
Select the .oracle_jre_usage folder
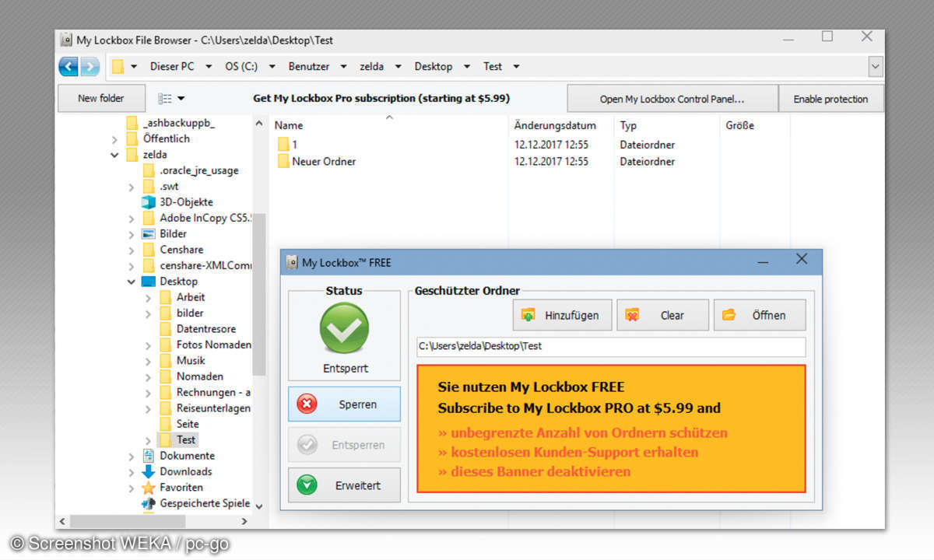click(198, 170)
